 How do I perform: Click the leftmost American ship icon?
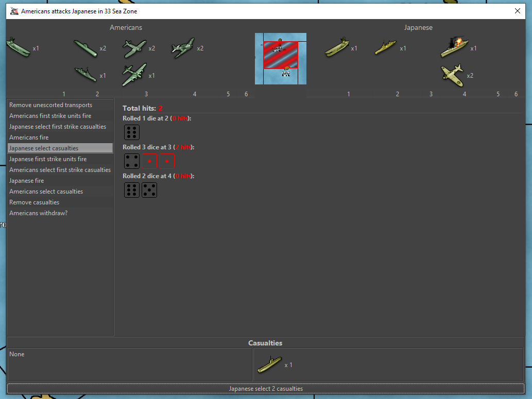(18, 48)
